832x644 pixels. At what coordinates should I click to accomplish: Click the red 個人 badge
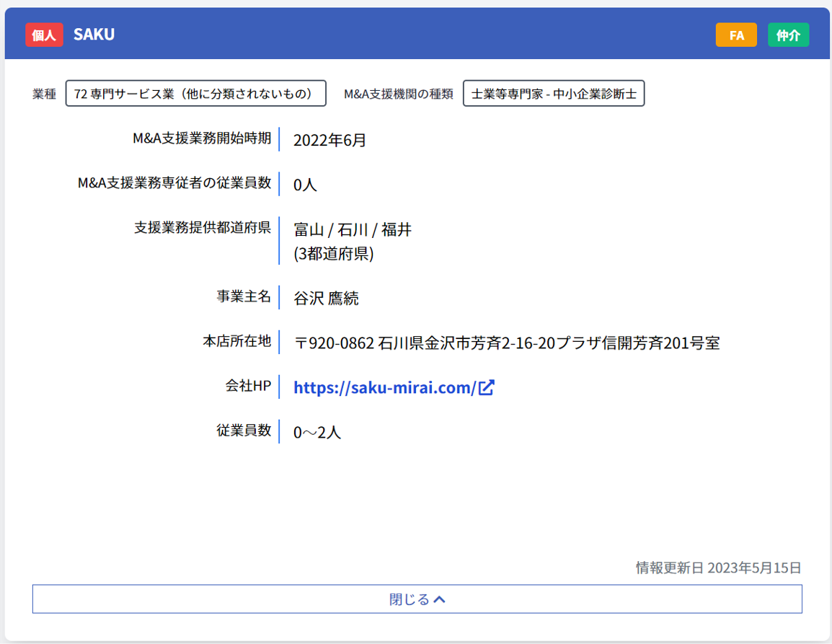click(x=45, y=35)
